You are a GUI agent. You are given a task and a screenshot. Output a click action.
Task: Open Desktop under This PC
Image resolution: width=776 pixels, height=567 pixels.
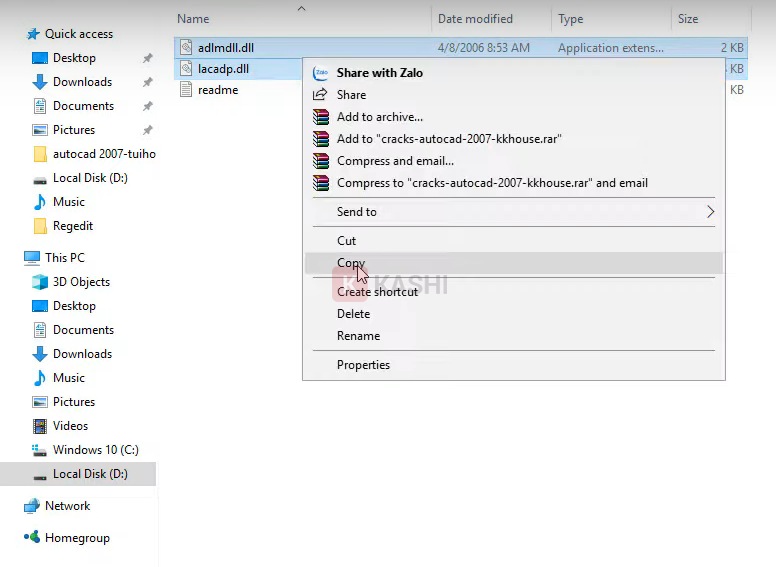point(74,306)
